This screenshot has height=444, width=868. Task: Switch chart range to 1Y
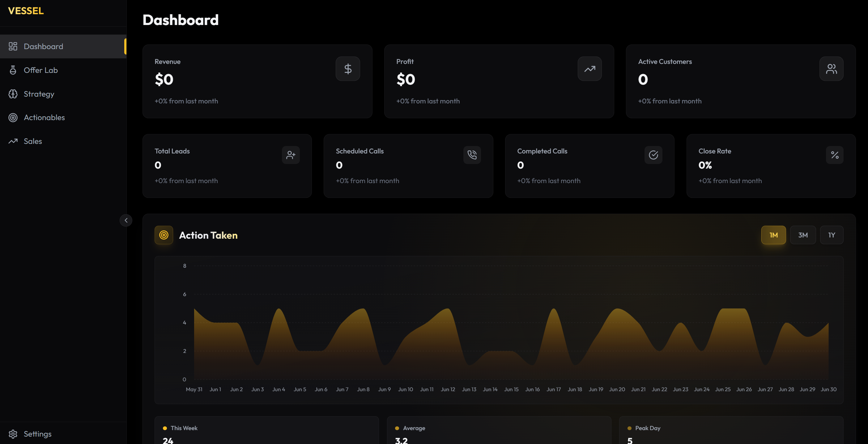click(831, 235)
